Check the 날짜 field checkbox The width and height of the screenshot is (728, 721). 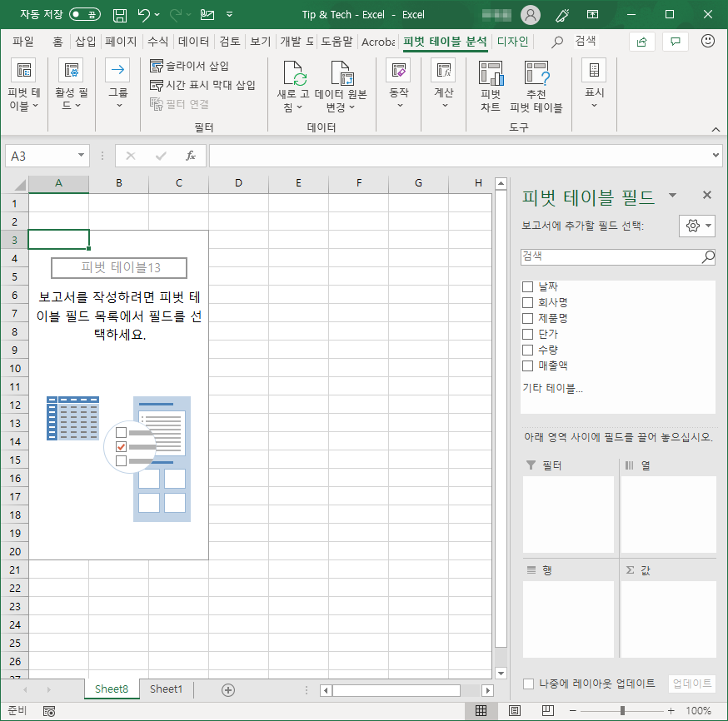[527, 286]
